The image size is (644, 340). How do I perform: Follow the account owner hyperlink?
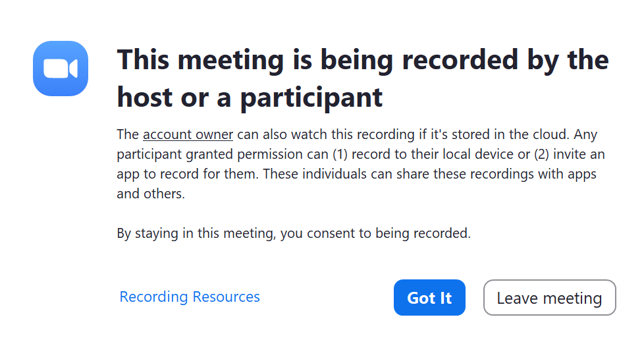(x=188, y=134)
